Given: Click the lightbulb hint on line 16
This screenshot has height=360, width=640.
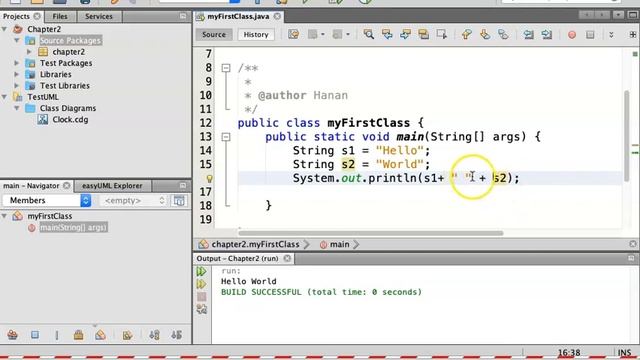Looking at the screenshot, I should [209, 178].
